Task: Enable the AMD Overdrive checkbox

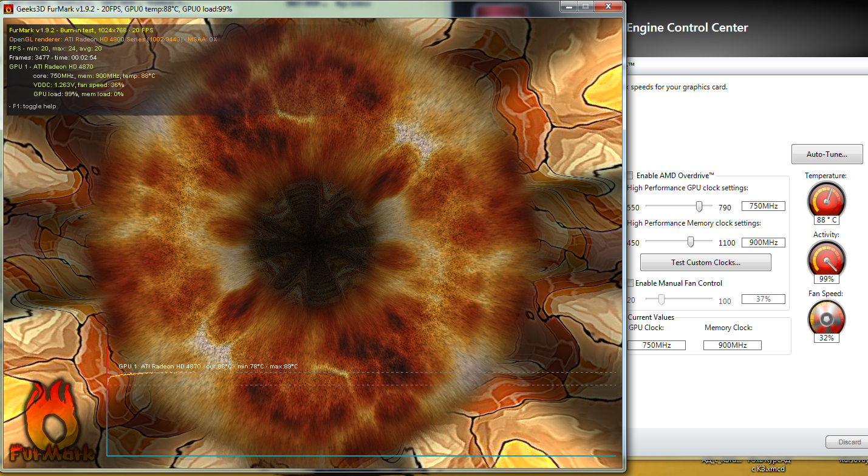Action: tap(630, 175)
